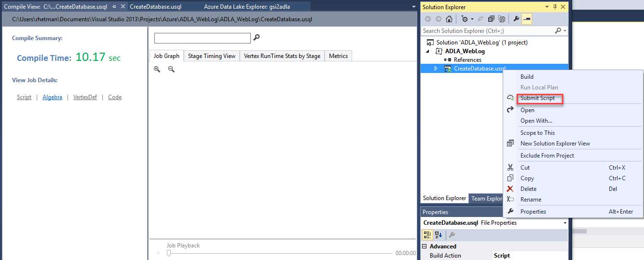Open Properties wrench icon in Solution Explorer toolbar
This screenshot has width=644, height=260.
coord(516,19)
